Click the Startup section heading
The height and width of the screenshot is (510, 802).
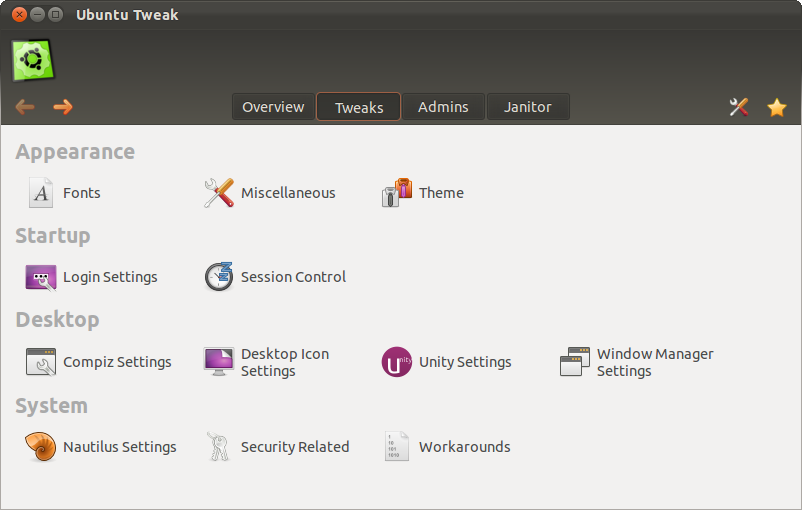53,236
